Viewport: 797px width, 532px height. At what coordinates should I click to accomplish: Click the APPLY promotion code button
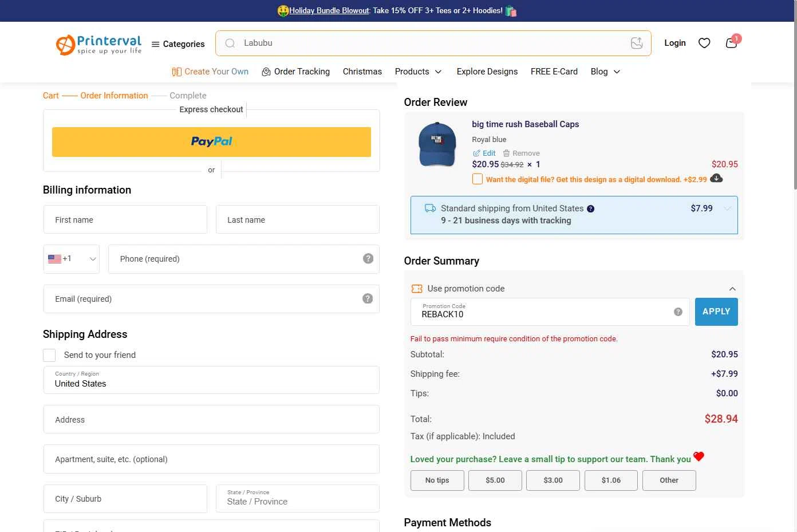(x=716, y=312)
